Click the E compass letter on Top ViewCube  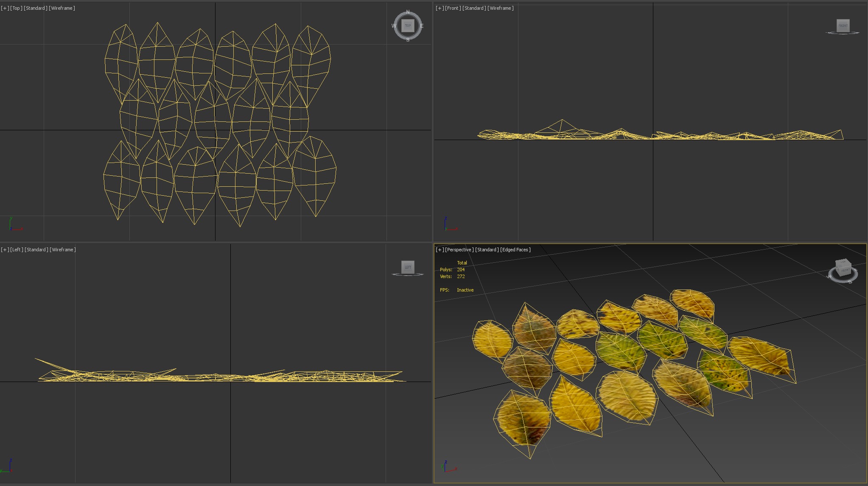(x=422, y=26)
